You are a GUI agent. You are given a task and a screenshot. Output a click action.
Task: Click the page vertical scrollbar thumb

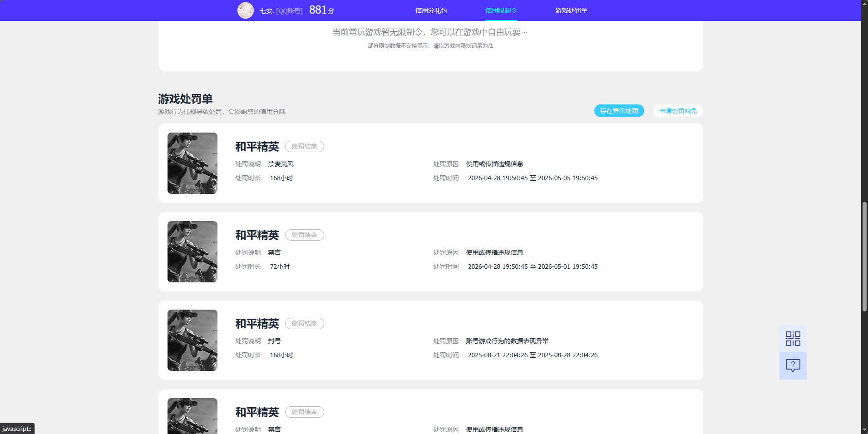(864, 256)
